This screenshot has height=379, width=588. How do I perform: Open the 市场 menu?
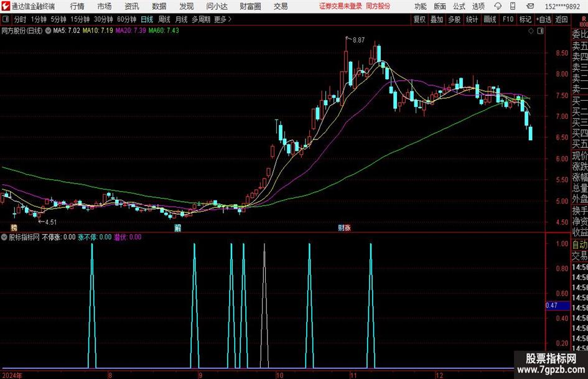(x=105, y=6)
